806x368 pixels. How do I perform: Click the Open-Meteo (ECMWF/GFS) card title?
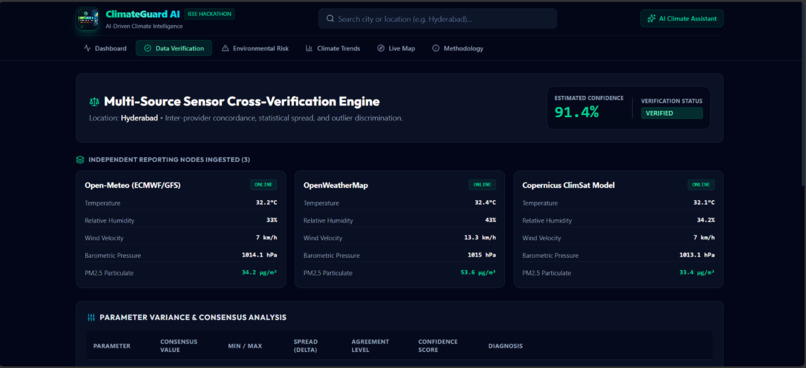[x=133, y=186]
